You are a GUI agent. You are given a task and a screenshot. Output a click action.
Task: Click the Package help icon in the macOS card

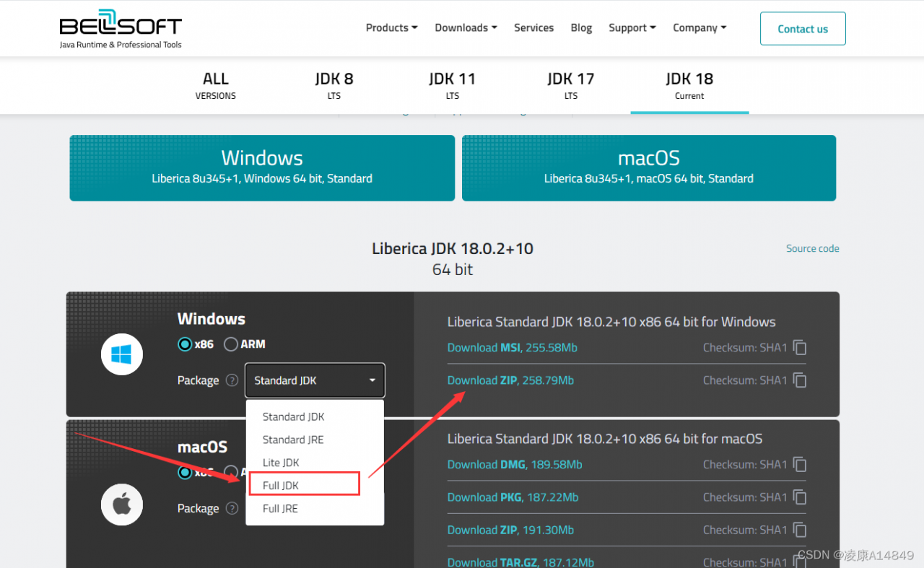[x=232, y=508]
